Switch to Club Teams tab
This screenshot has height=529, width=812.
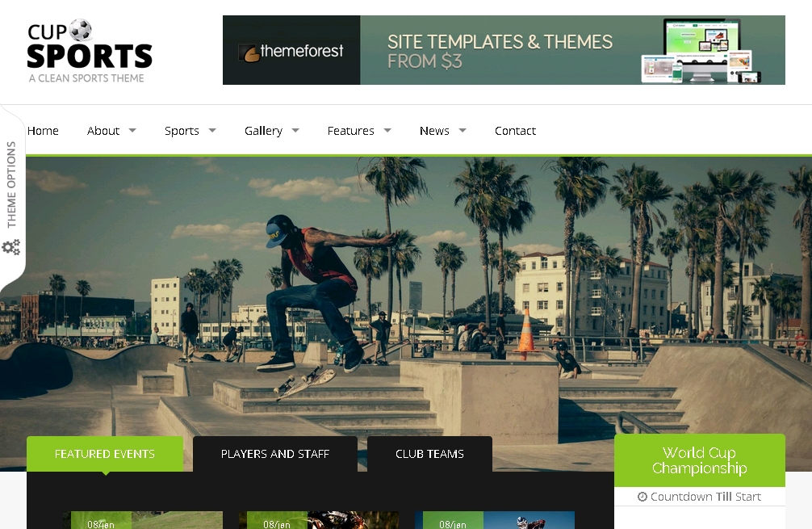[429, 454]
